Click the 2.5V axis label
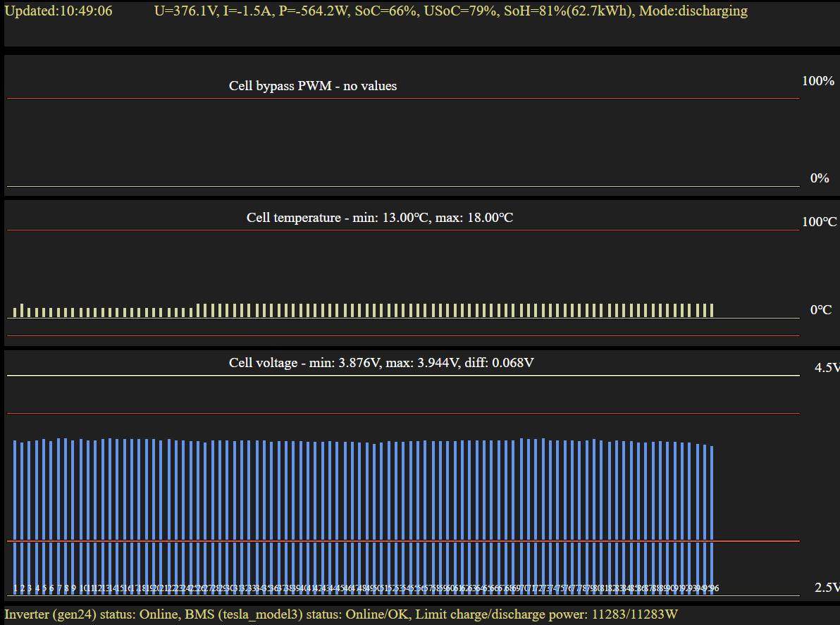The image size is (840, 625). [x=827, y=588]
